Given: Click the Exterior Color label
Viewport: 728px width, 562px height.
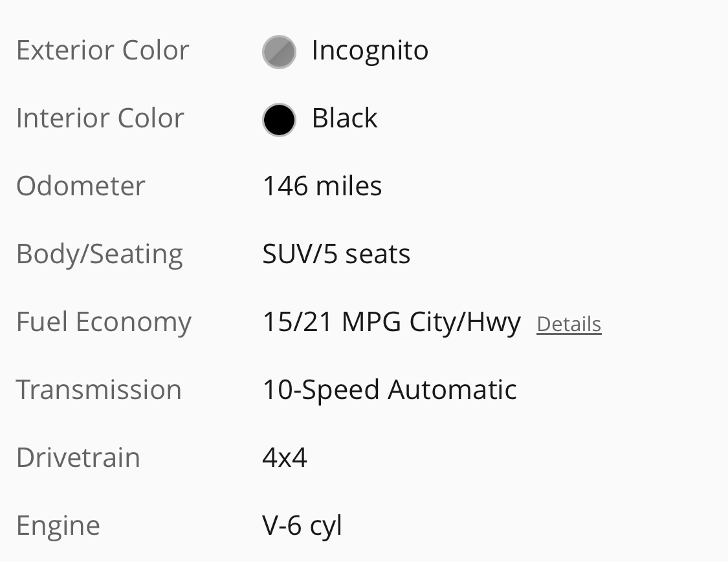Looking at the screenshot, I should coord(103,50).
